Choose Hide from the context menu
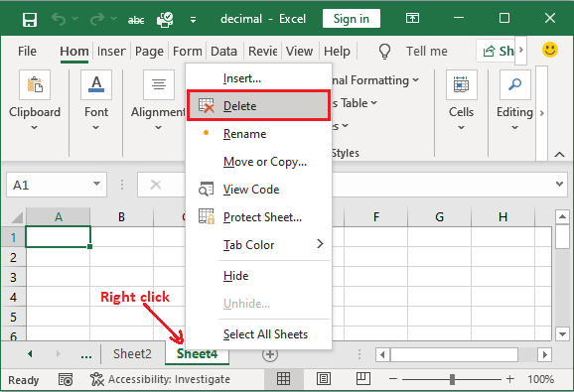This screenshot has width=574, height=392. tap(258, 276)
